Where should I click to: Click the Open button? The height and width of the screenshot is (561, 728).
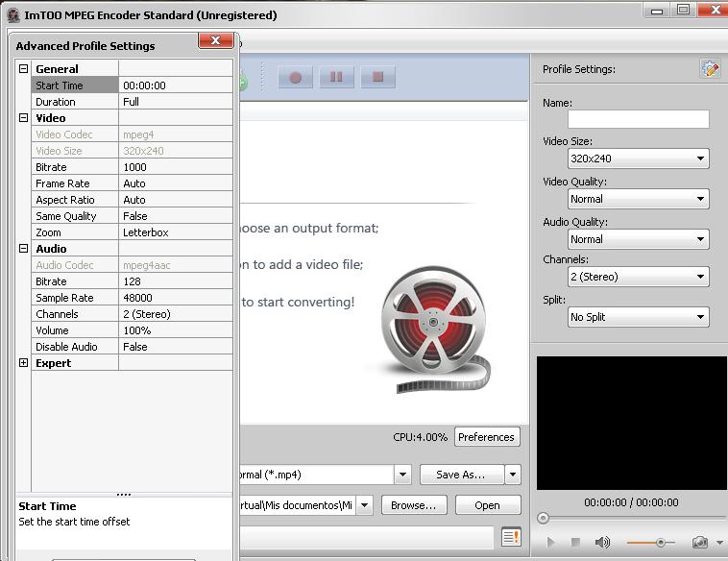488,505
